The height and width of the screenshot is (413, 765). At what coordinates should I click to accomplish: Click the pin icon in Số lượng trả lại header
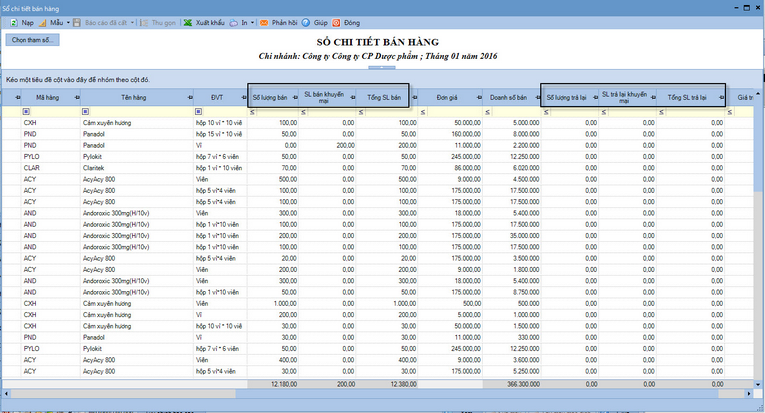click(595, 98)
